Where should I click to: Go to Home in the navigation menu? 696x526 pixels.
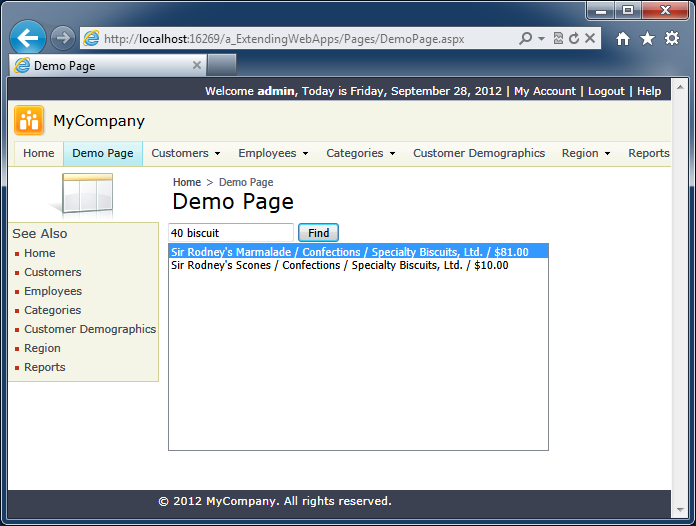click(x=39, y=153)
